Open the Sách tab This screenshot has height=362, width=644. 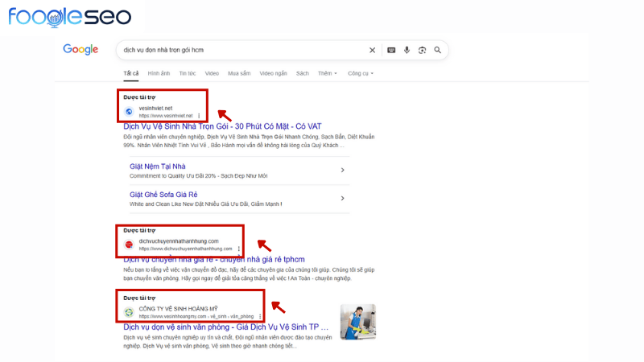tap(303, 73)
